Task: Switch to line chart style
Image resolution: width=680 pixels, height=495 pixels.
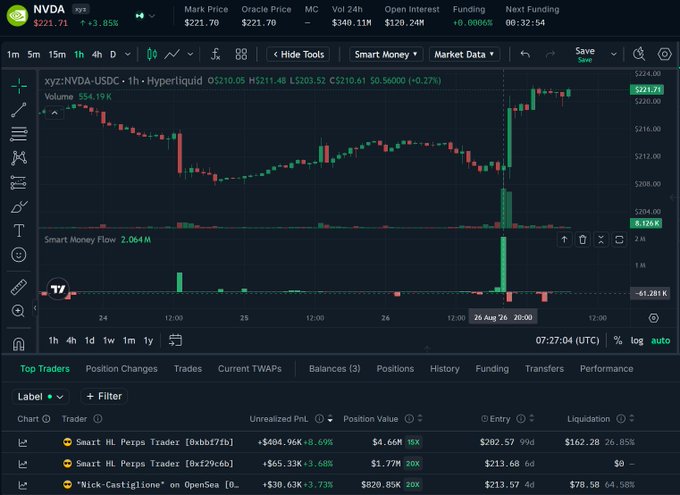Action: (x=172, y=54)
